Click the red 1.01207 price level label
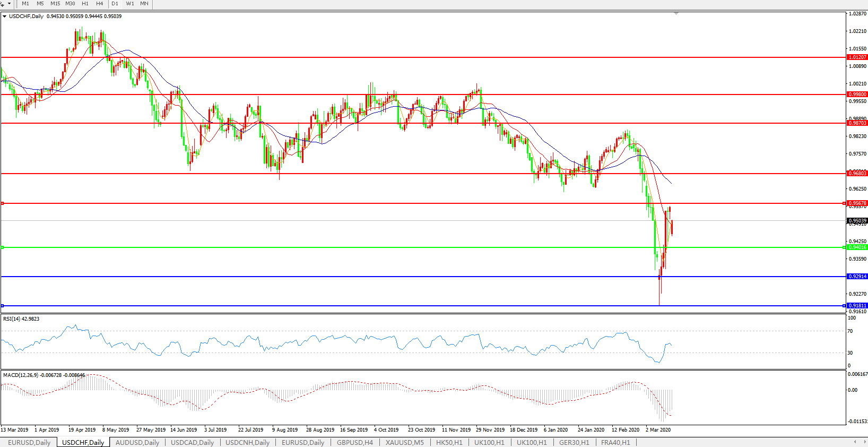Viewport: 868px width, 447px height. click(x=857, y=57)
